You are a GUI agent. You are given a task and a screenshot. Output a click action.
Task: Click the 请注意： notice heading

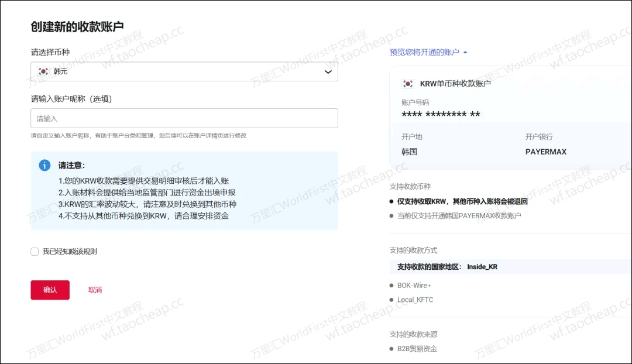point(72,165)
